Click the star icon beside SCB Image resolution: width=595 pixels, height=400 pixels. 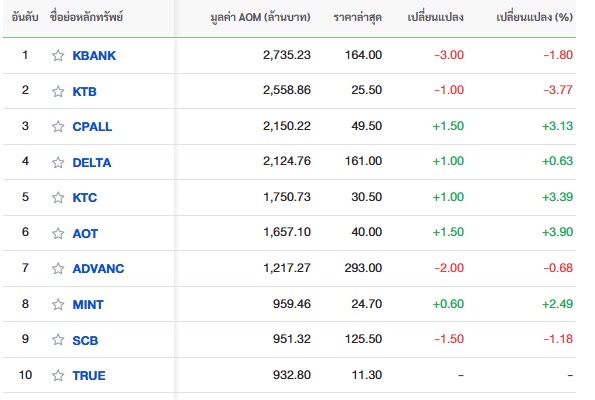tap(58, 339)
